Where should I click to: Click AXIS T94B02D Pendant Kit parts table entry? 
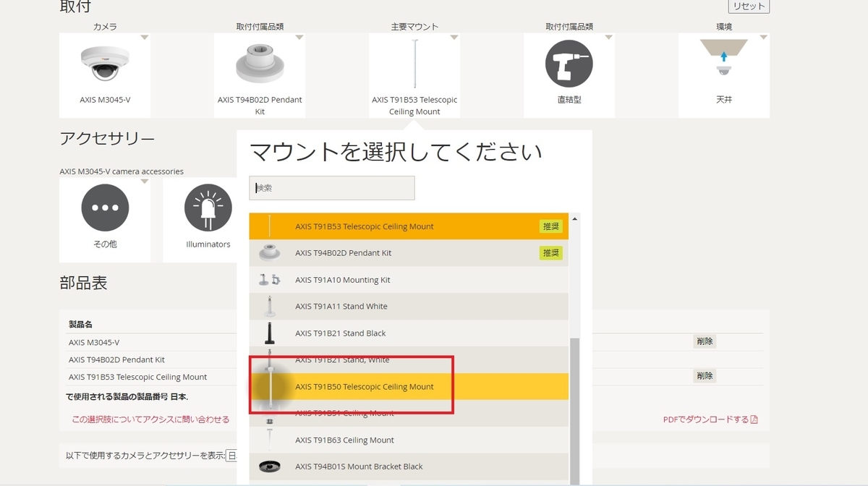click(x=116, y=359)
